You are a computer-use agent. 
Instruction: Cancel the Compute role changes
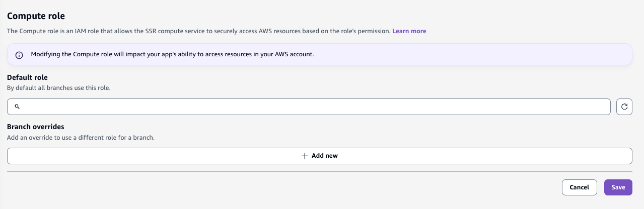579,187
